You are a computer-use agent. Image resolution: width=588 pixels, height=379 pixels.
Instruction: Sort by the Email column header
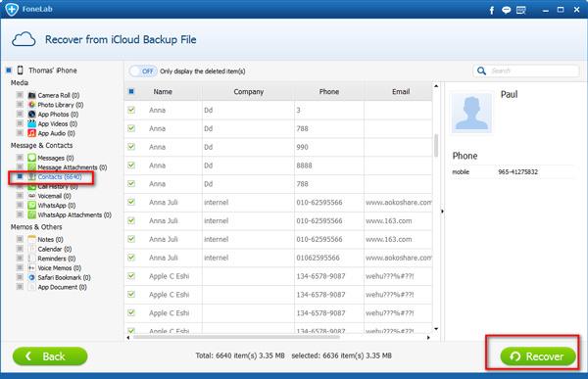[401, 91]
